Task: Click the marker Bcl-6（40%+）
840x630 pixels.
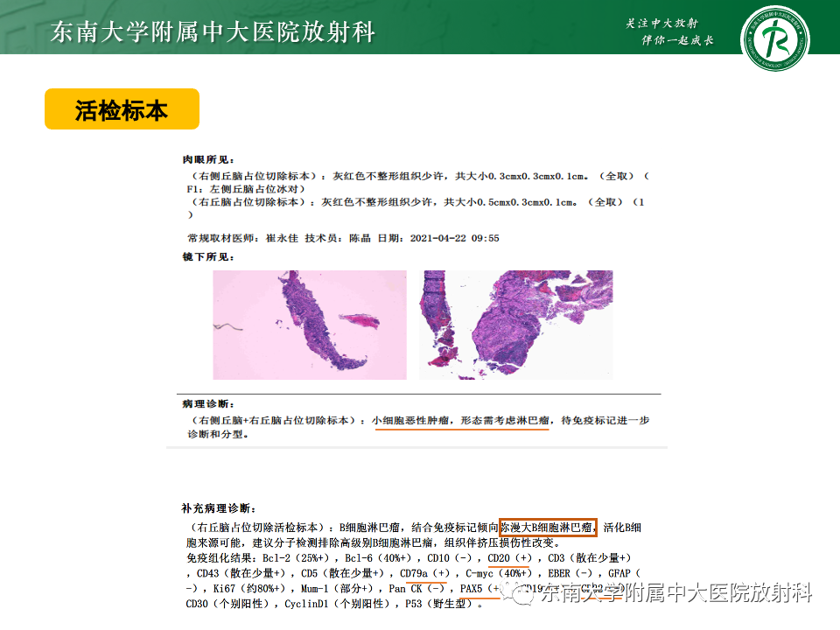Action: (x=379, y=558)
